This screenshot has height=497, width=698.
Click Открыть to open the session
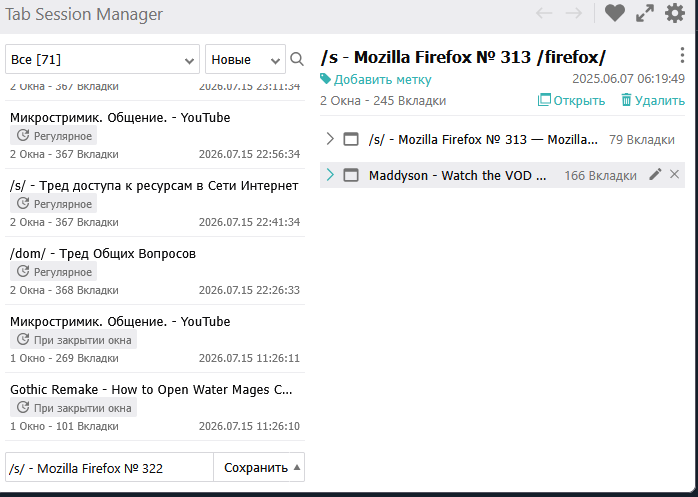(x=572, y=100)
